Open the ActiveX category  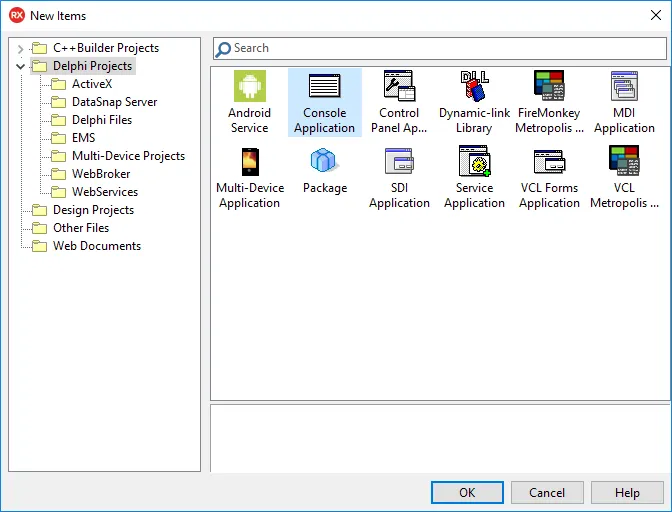pyautogui.click(x=92, y=84)
